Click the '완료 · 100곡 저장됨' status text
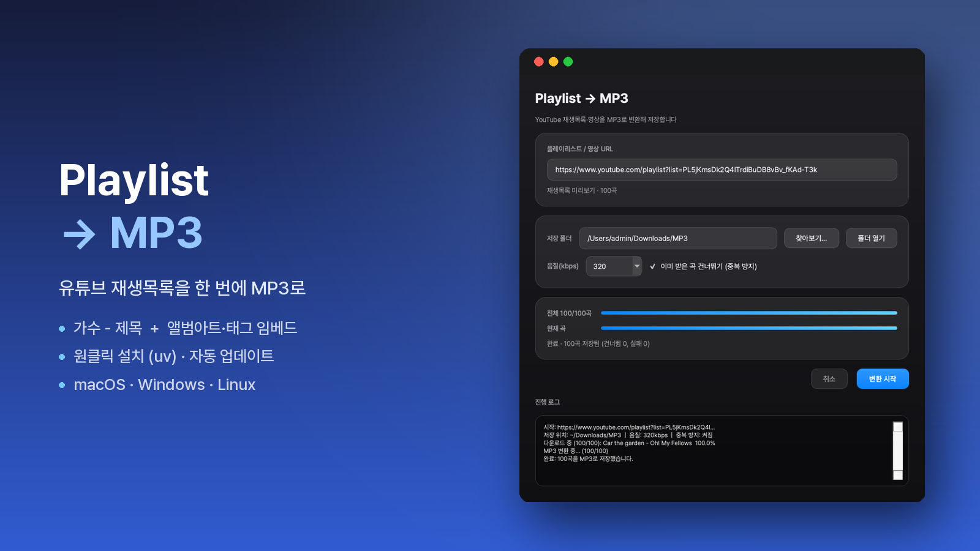This screenshot has width=980, height=551. click(x=598, y=344)
